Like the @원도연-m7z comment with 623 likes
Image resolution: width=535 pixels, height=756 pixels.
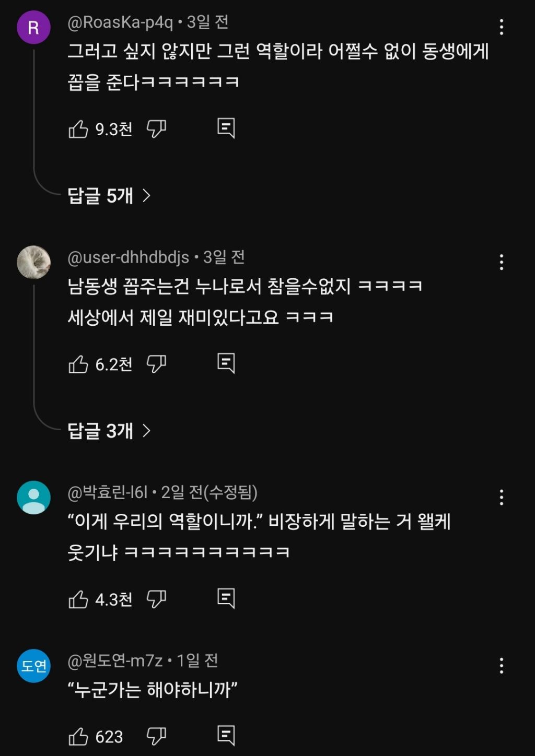click(78, 737)
